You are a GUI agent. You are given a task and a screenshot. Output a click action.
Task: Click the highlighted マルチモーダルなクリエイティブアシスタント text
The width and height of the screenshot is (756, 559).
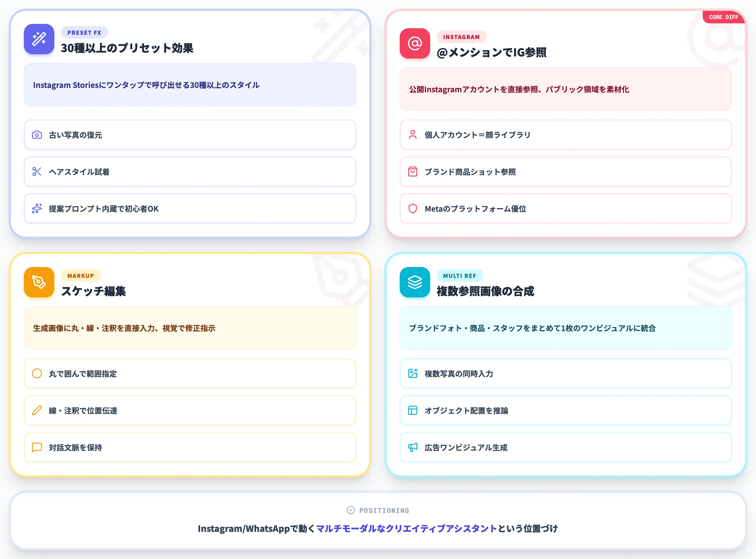(x=407, y=529)
